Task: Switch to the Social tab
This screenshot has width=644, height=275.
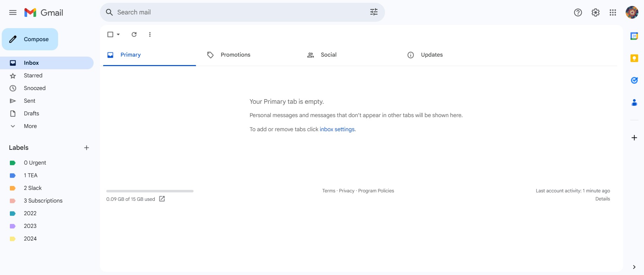Action: pos(328,55)
